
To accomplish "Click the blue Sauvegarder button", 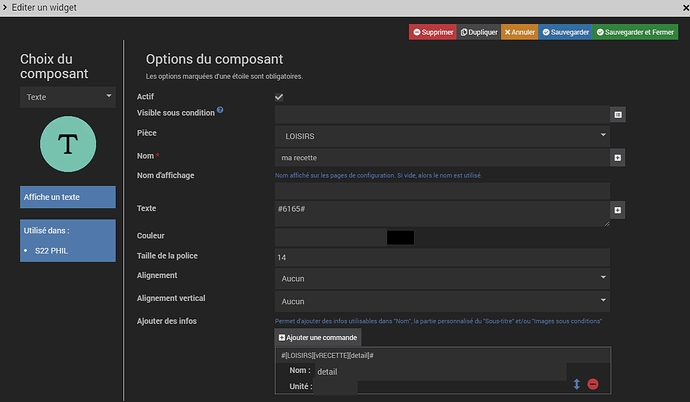I will tap(565, 32).
